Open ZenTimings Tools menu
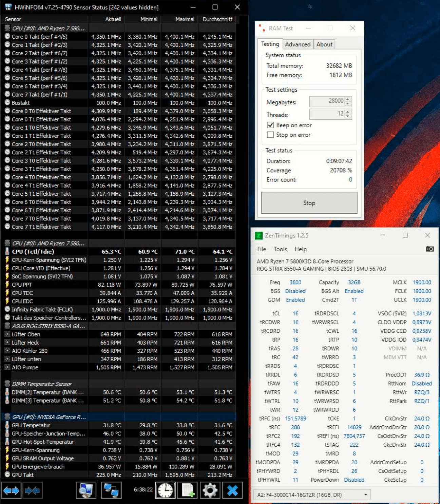This screenshot has width=440, height=504. [x=280, y=249]
